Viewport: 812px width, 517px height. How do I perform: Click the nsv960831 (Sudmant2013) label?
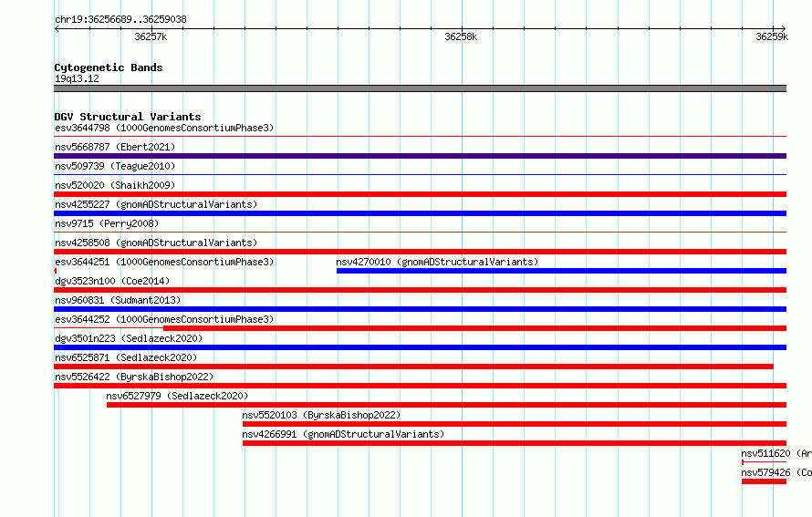(118, 300)
